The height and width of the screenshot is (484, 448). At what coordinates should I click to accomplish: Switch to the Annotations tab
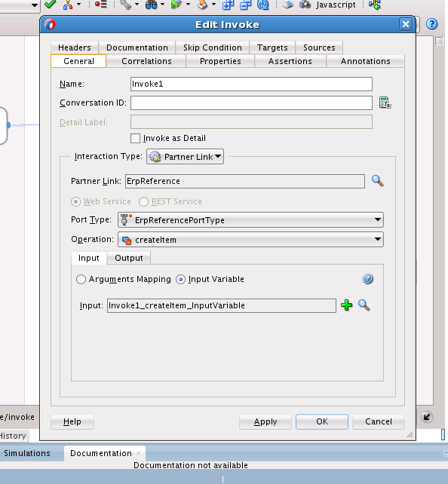pos(365,61)
